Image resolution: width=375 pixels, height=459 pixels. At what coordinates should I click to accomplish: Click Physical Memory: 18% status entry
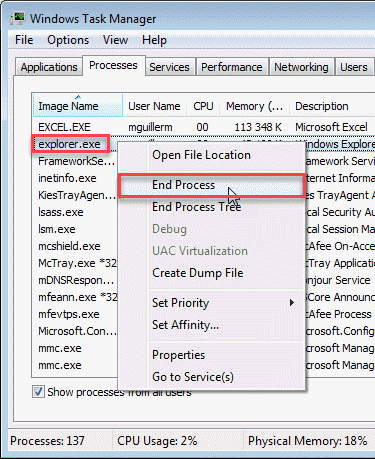(x=307, y=441)
